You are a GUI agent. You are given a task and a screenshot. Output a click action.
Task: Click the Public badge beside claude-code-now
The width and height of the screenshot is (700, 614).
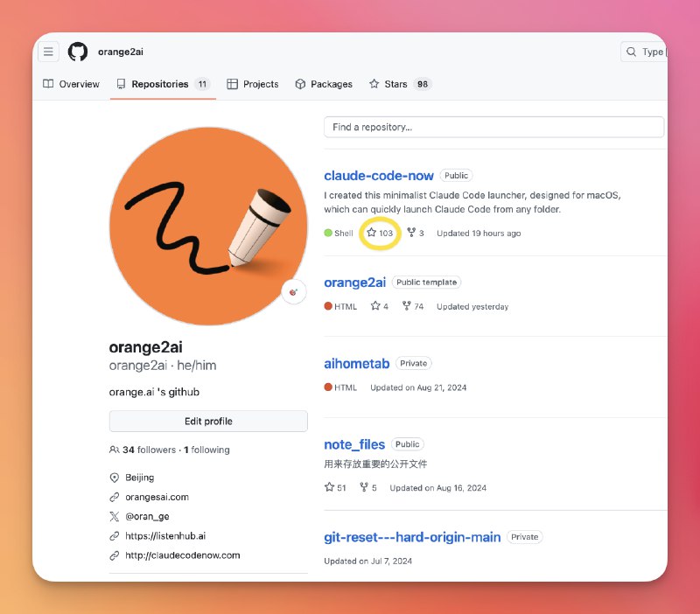(x=456, y=175)
